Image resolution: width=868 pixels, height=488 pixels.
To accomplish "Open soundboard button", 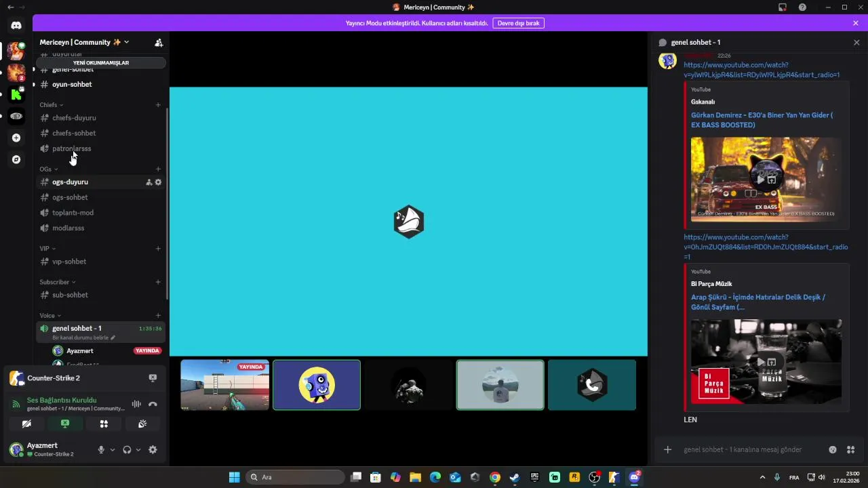I will pos(142,424).
